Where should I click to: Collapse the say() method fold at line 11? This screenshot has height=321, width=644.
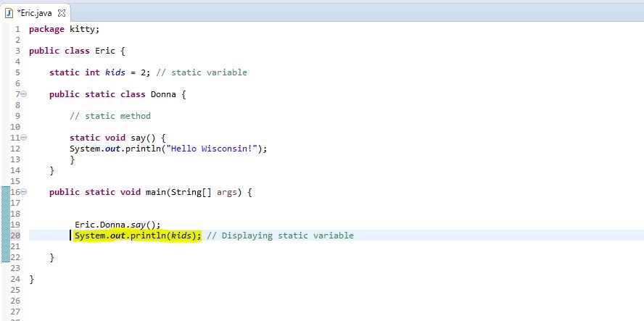coord(24,138)
